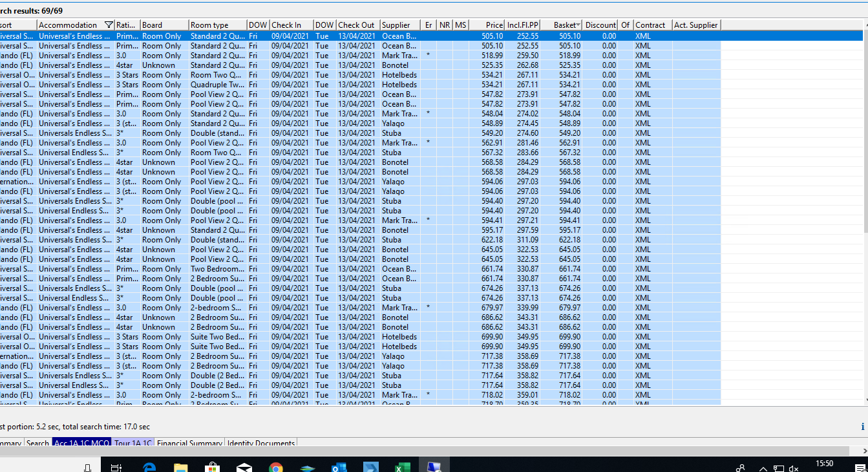Select the per-person value 311.09
Viewport: 868px width, 472px height.
pyautogui.click(x=527, y=240)
